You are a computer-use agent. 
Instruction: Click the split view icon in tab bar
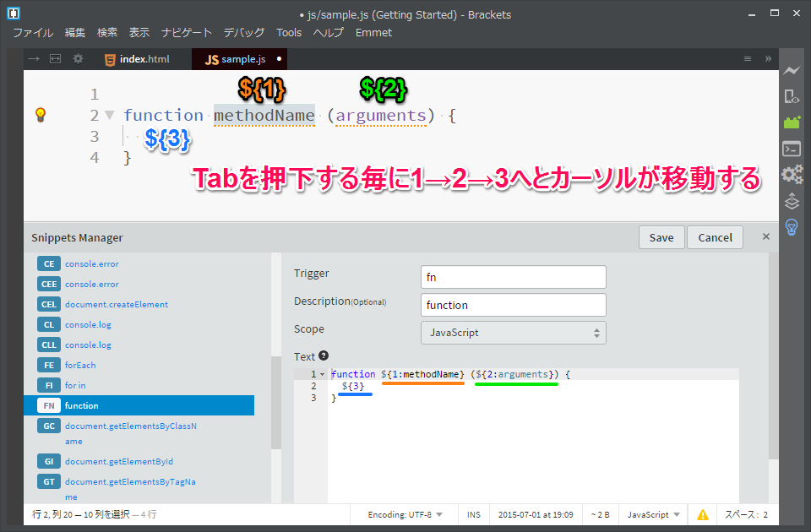pos(56,59)
